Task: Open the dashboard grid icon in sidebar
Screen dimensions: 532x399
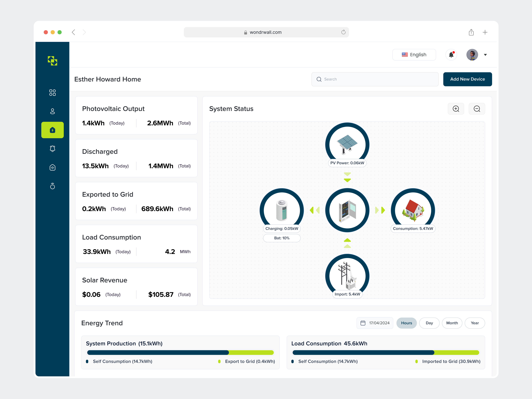Action: 52,93
